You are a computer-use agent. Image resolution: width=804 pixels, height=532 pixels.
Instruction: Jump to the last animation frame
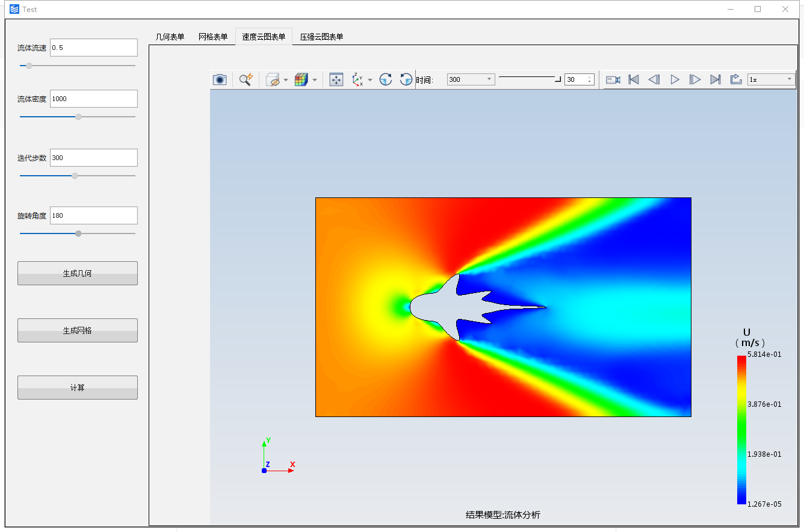tap(716, 79)
